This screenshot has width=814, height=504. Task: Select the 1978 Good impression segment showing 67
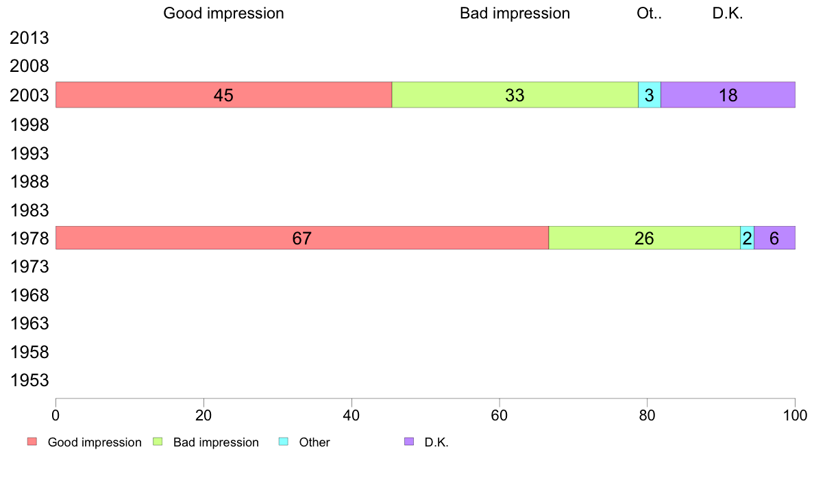[302, 238]
